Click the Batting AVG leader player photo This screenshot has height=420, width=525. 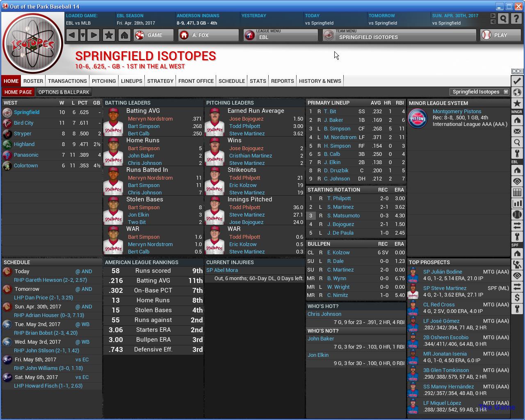[113, 122]
